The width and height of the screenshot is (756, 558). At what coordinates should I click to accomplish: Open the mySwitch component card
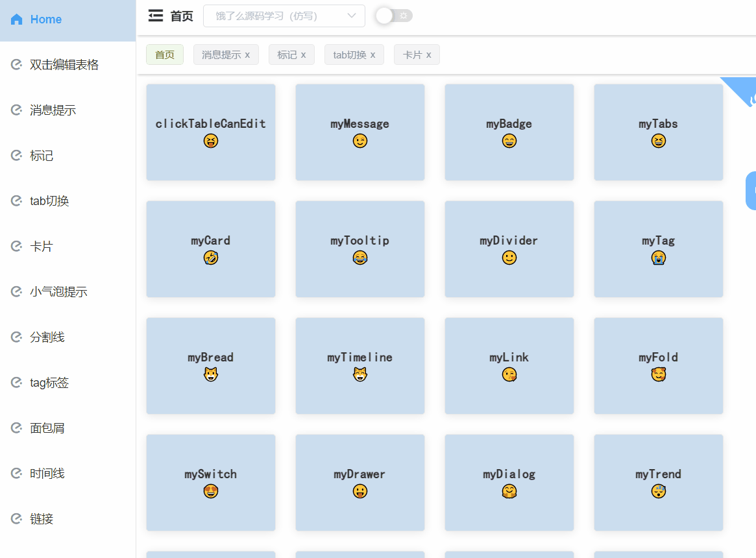(x=210, y=482)
